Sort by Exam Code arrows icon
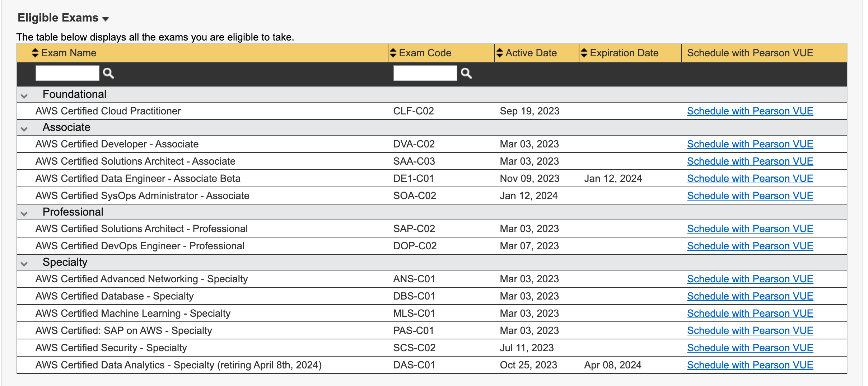This screenshot has height=386, width=868. (x=393, y=53)
